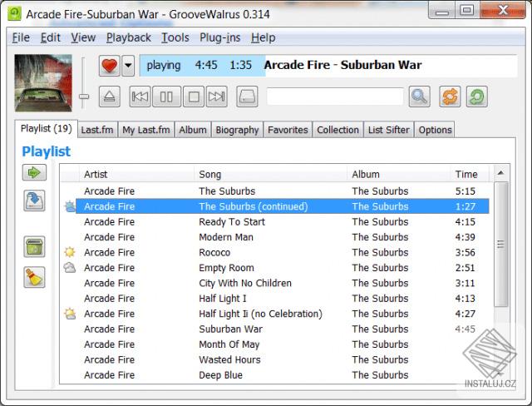Open the Playback menu
Viewport: 532px width, 406px height.
pos(129,37)
